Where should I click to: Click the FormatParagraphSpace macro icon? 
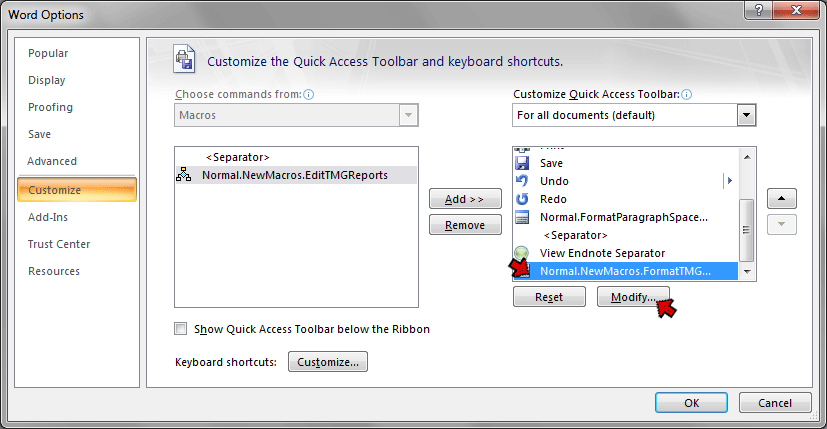(522, 217)
